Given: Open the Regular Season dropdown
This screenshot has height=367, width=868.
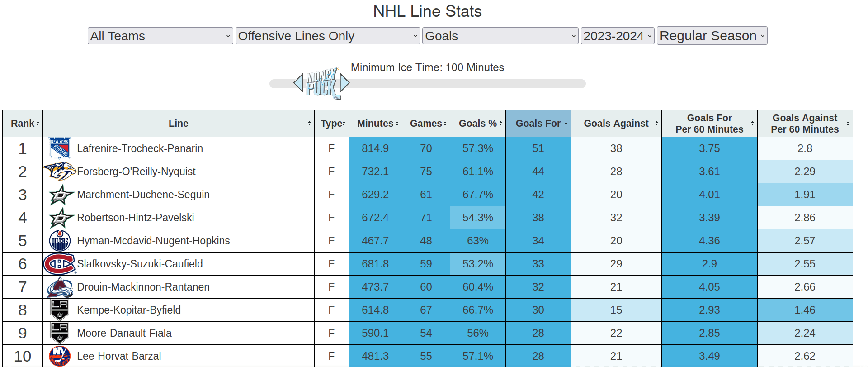Looking at the screenshot, I should [712, 36].
